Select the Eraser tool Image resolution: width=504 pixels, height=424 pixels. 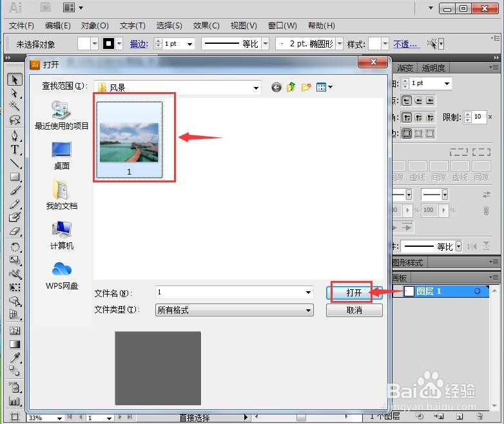pyautogui.click(x=15, y=231)
